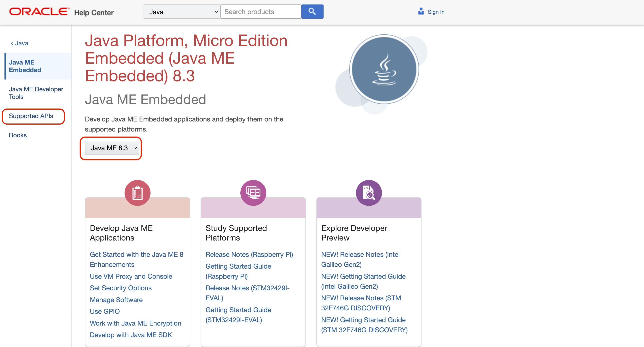Click the Develop Java ME Applications heading
644x347 pixels.
121,233
